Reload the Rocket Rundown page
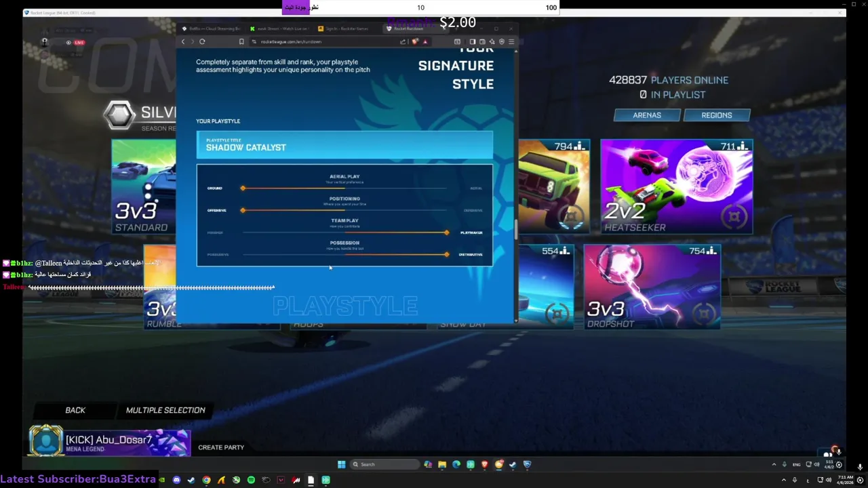This screenshot has width=868, height=488. tap(202, 41)
